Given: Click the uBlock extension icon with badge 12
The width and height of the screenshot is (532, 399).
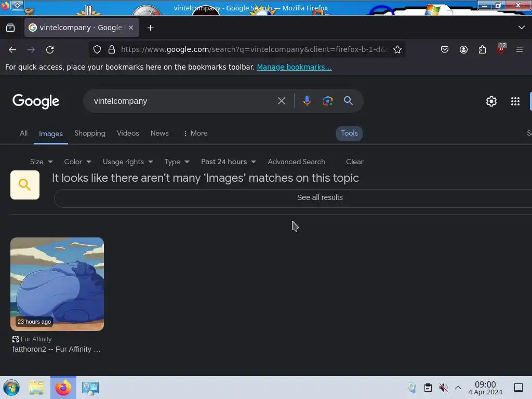Looking at the screenshot, I should click(x=501, y=48).
